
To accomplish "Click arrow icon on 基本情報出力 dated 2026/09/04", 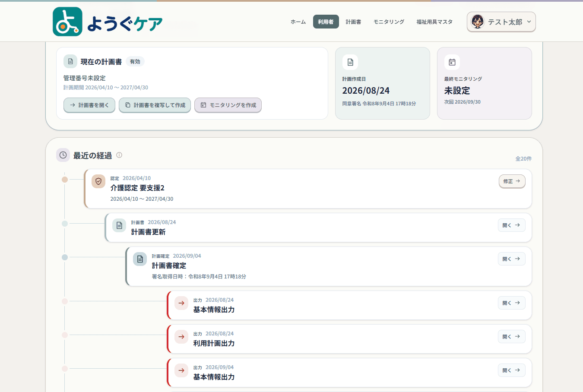I will pyautogui.click(x=181, y=370).
